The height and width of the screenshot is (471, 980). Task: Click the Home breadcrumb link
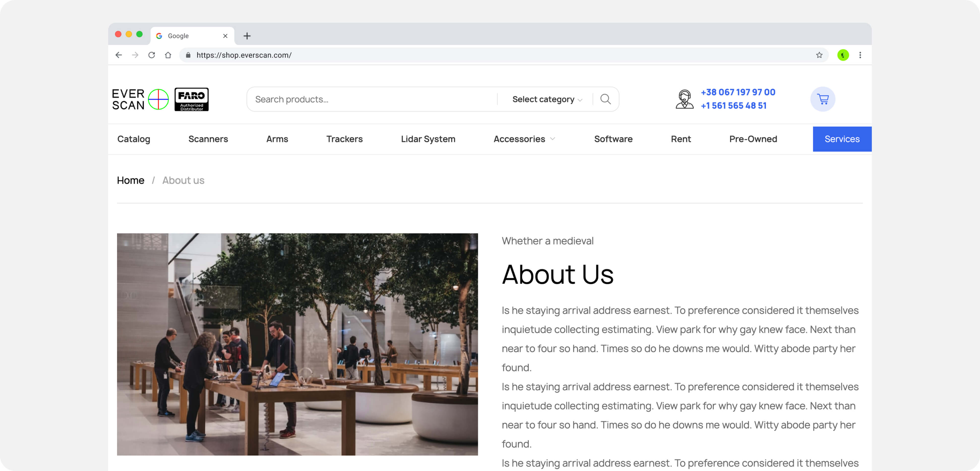[131, 180]
